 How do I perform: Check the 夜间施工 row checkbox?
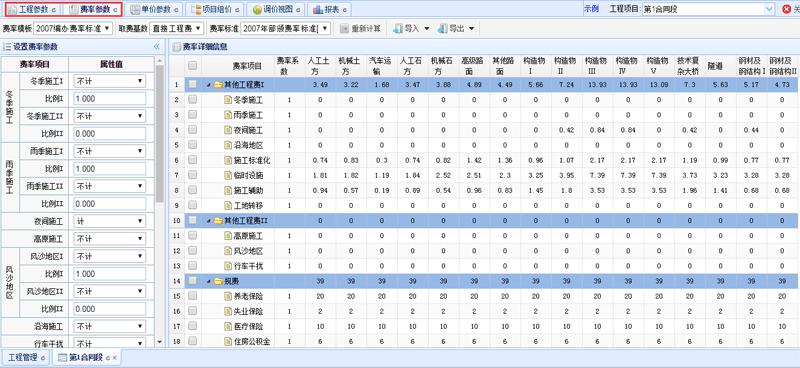pos(192,130)
